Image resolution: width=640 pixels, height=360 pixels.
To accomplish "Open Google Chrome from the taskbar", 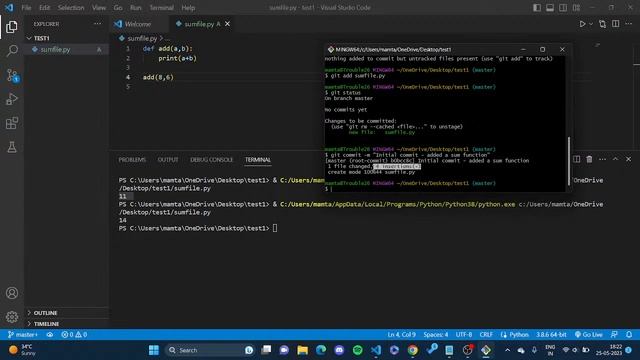I will click(x=413, y=350).
